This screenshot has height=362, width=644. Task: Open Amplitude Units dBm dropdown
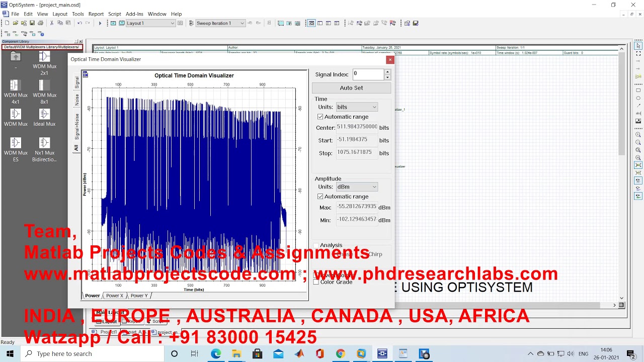click(356, 187)
